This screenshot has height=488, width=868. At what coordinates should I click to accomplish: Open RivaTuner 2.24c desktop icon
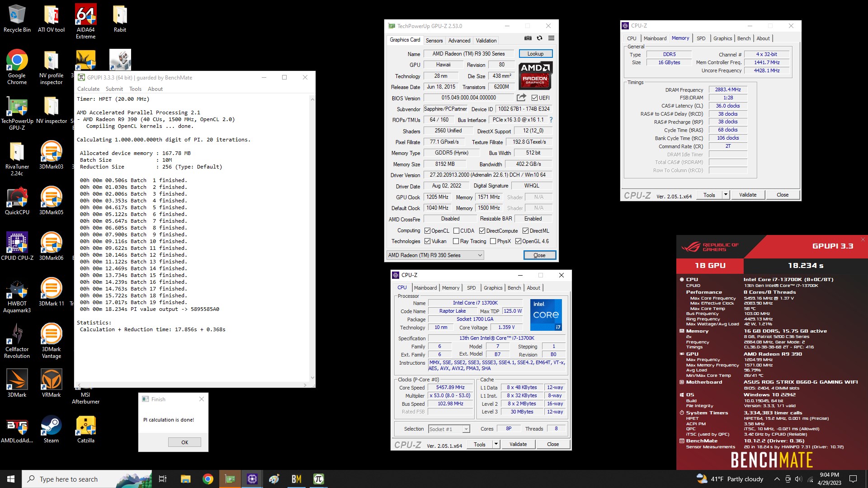click(x=17, y=159)
